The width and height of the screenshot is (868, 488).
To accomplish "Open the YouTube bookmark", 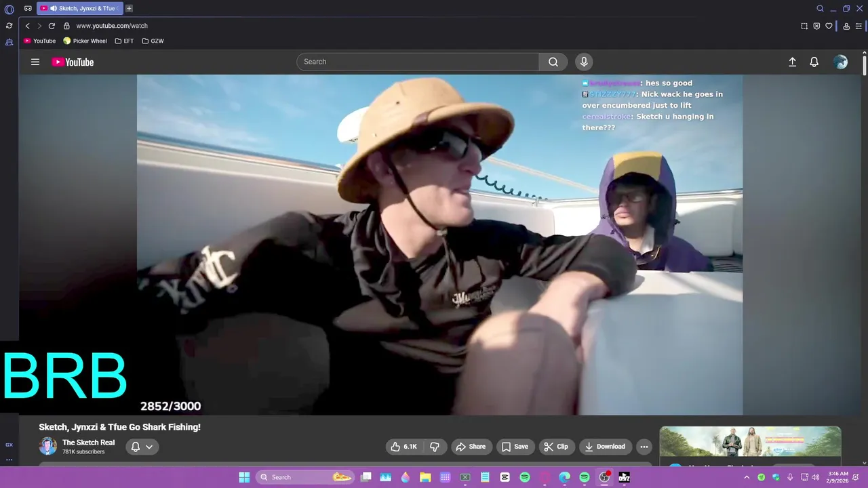I will 40,41.
